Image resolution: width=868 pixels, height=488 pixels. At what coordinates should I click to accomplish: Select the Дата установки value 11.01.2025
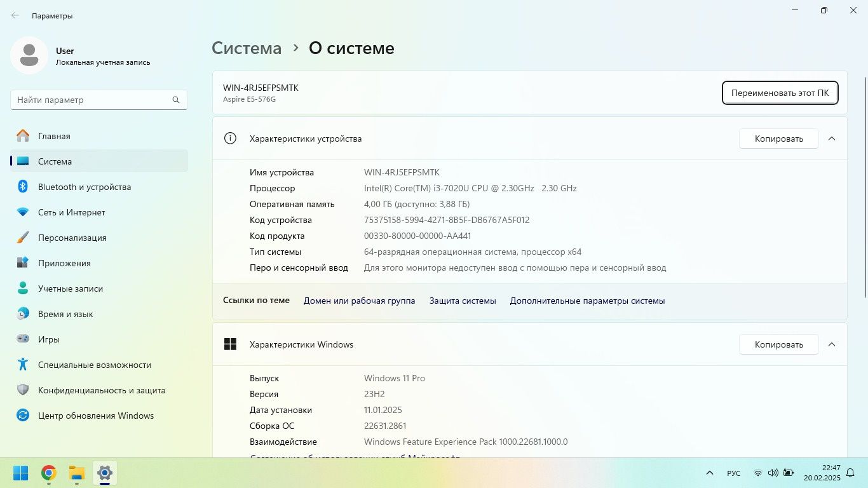(383, 410)
